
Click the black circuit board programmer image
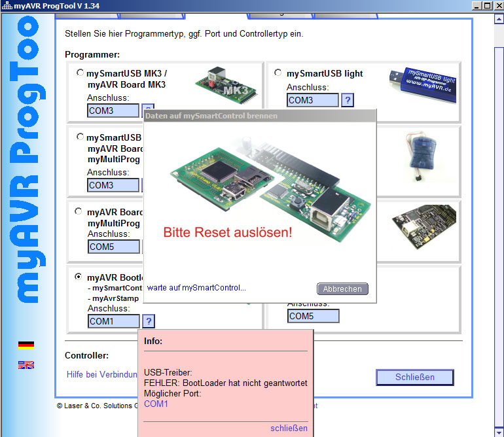tap(424, 227)
